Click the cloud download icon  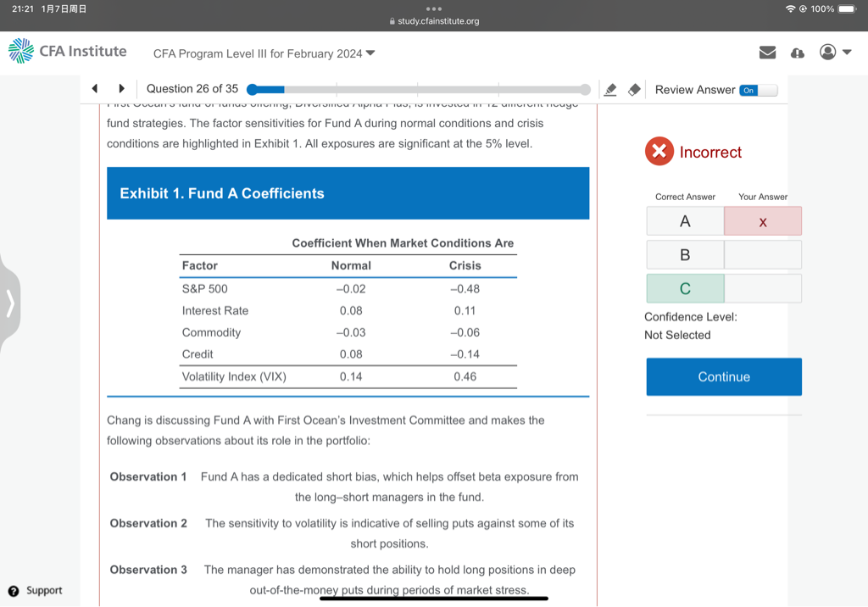coord(797,53)
